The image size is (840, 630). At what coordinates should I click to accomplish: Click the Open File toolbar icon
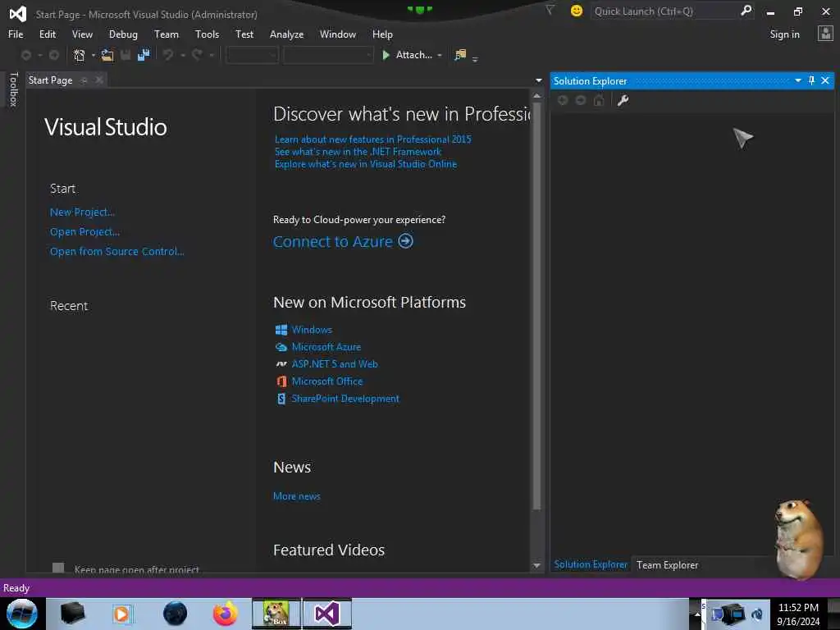[107, 55]
